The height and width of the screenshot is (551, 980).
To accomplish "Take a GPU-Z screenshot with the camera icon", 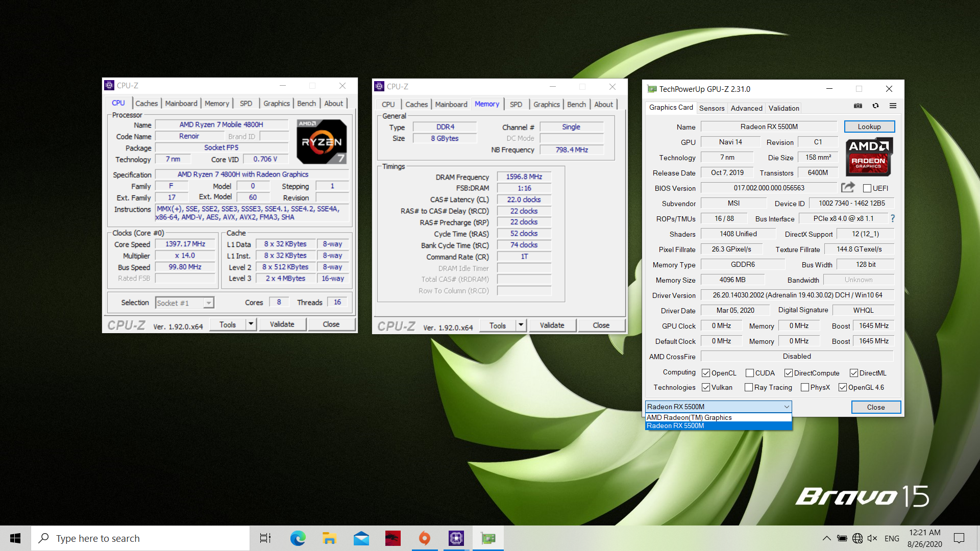I will [858, 106].
